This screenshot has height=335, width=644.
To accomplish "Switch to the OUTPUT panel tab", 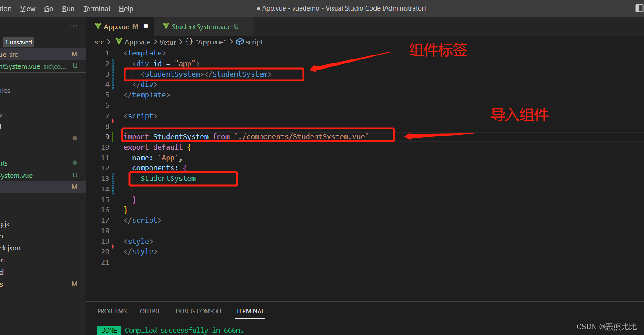I will coord(151,311).
